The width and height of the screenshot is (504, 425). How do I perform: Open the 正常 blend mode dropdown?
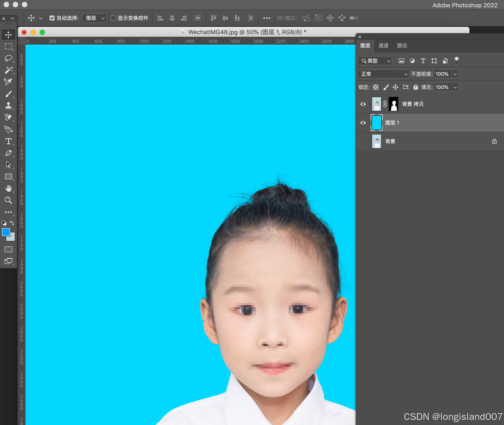383,74
